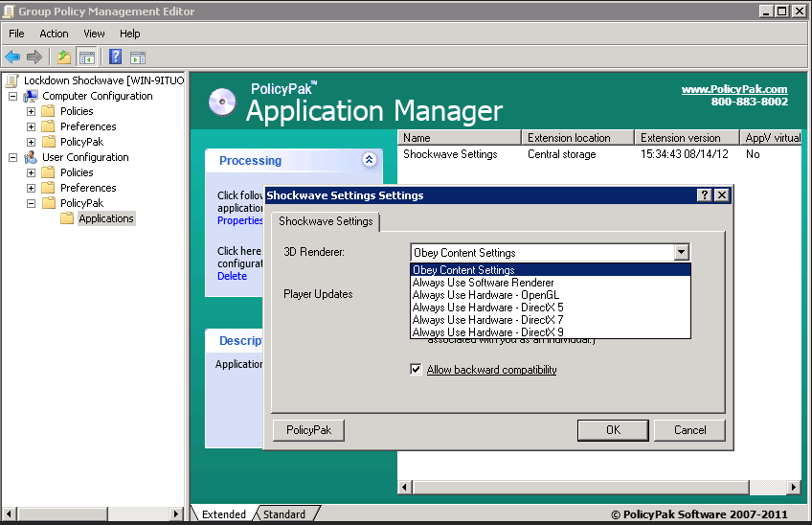This screenshot has height=525, width=812.
Task: Click left arrow of the tree pane scrollbar
Action: [x=10, y=514]
